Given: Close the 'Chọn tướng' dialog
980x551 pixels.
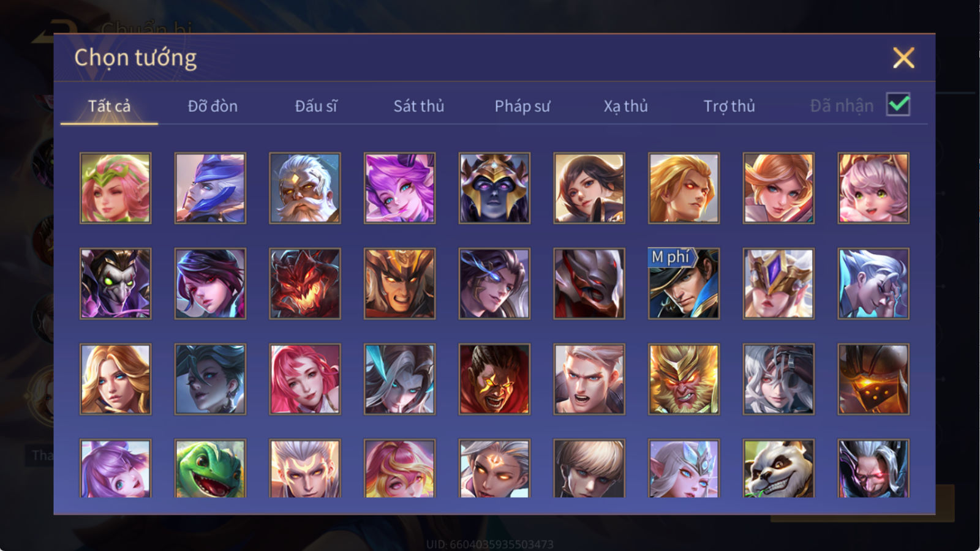Looking at the screenshot, I should coord(903,58).
